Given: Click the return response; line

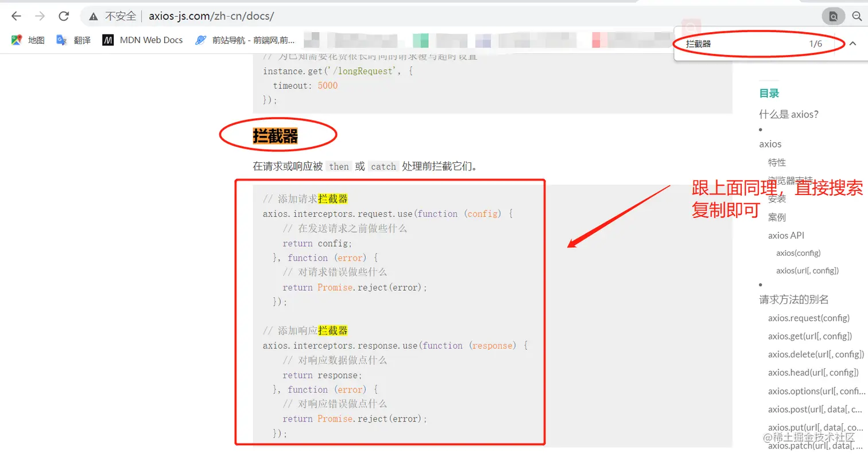Looking at the screenshot, I should (323, 375).
